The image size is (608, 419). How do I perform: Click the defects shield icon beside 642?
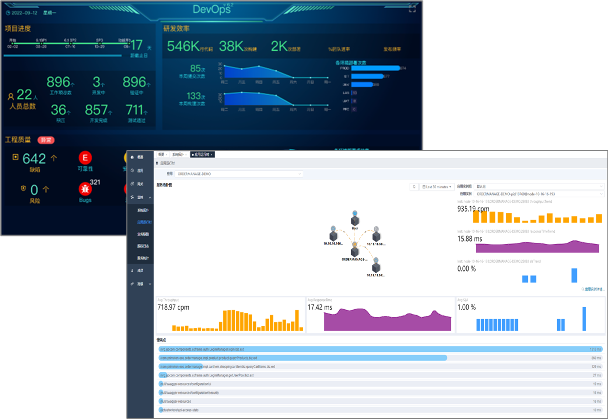pos(15,158)
